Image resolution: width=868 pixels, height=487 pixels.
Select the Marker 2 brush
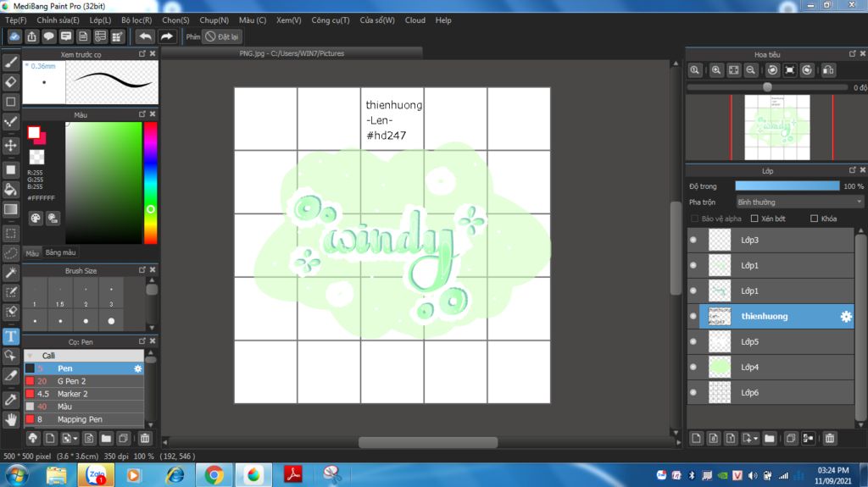tap(84, 394)
